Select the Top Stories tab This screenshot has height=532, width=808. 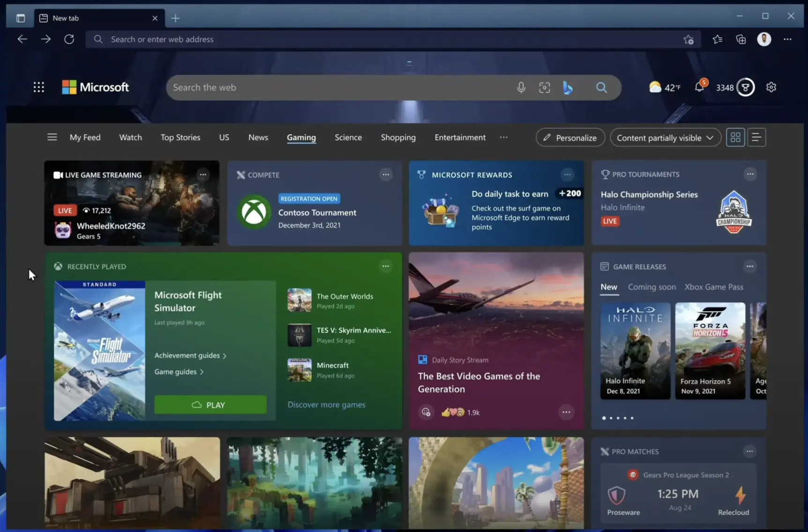tap(180, 137)
